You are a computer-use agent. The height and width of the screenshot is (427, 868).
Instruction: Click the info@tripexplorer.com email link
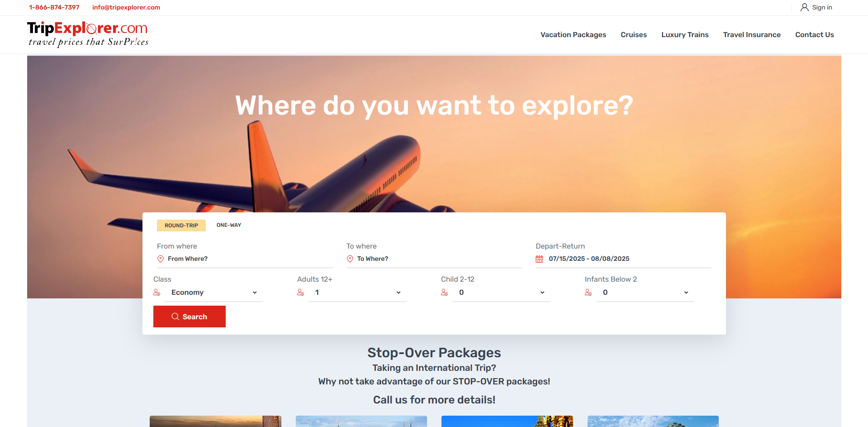point(126,7)
